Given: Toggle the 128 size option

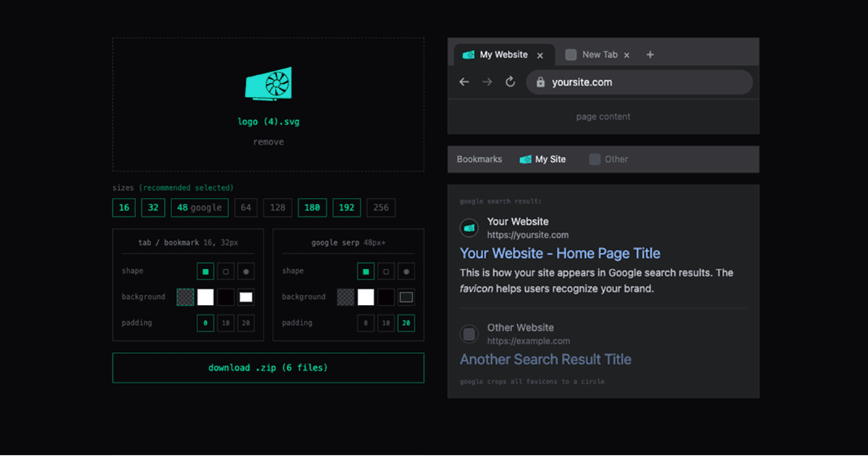Looking at the screenshot, I should pyautogui.click(x=278, y=208).
